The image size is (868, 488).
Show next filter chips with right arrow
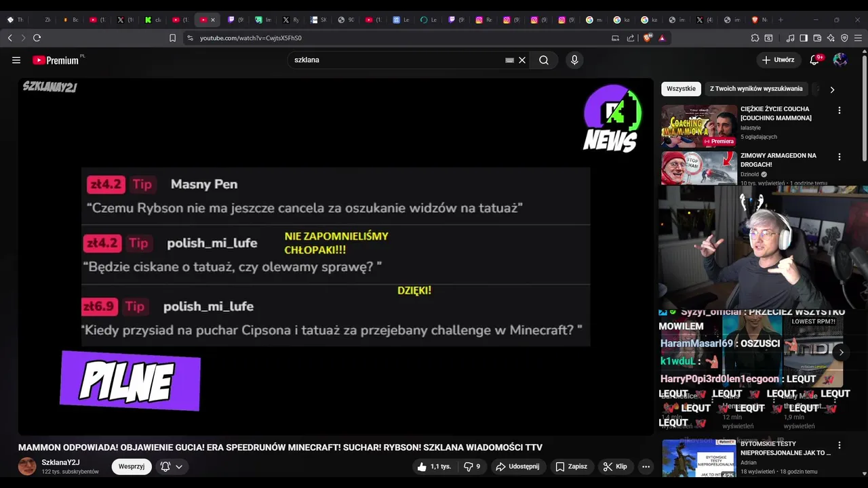coord(832,89)
